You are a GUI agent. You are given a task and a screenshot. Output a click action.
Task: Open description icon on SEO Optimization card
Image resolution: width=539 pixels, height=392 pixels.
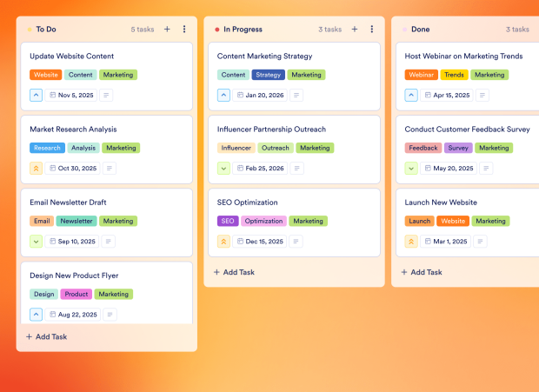(x=296, y=242)
